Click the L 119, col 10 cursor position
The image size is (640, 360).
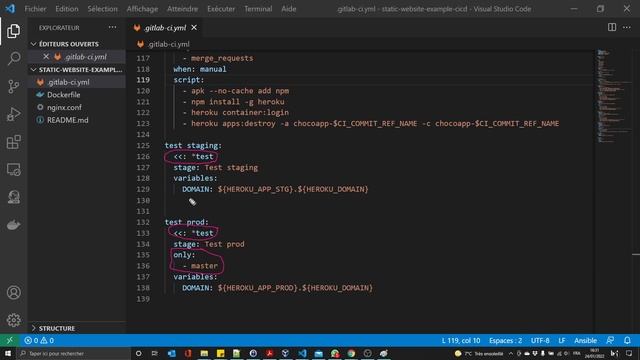(x=461, y=340)
